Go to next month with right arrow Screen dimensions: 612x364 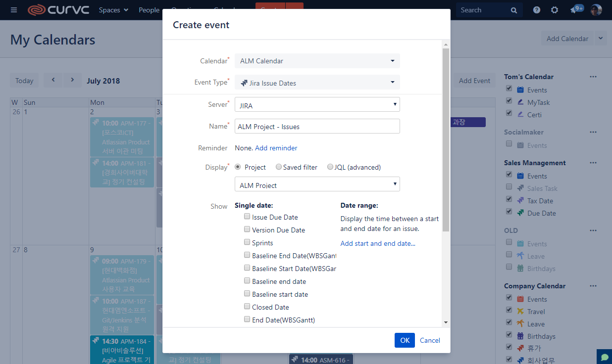[72, 80]
